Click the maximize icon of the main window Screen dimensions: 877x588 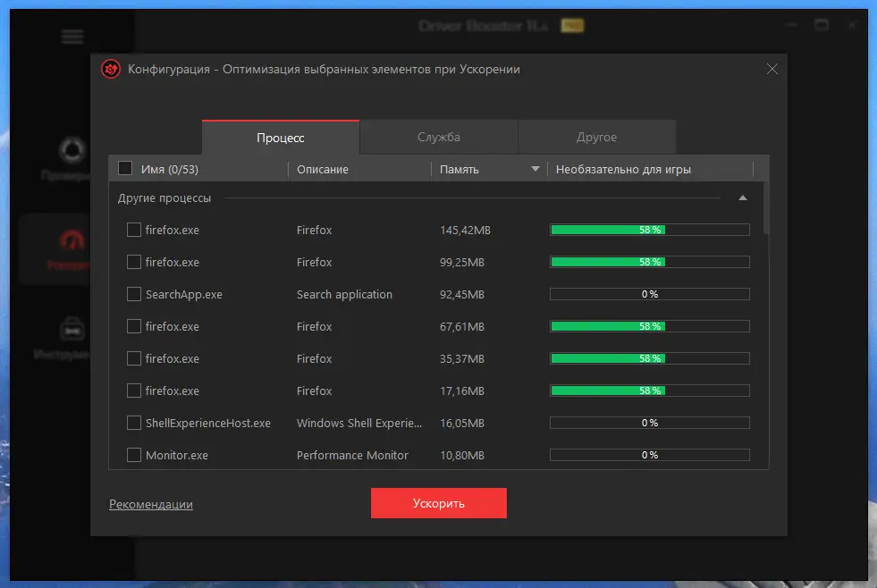(x=821, y=25)
